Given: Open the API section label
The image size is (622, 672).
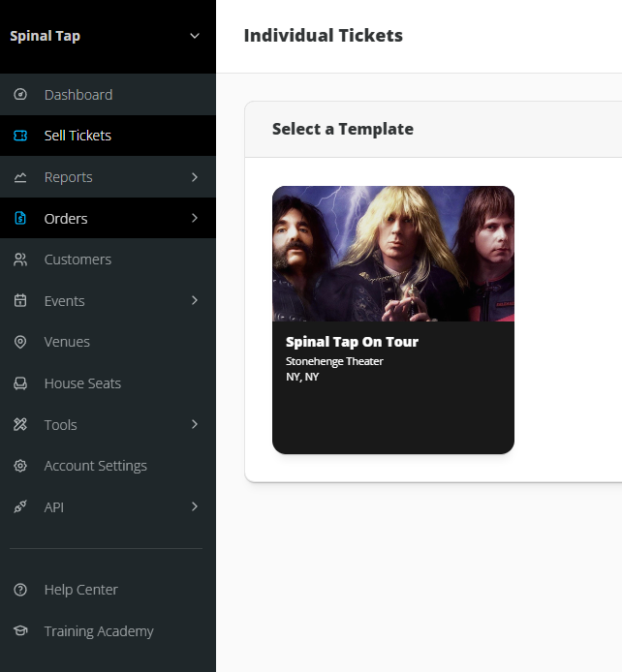Looking at the screenshot, I should (x=53, y=507).
